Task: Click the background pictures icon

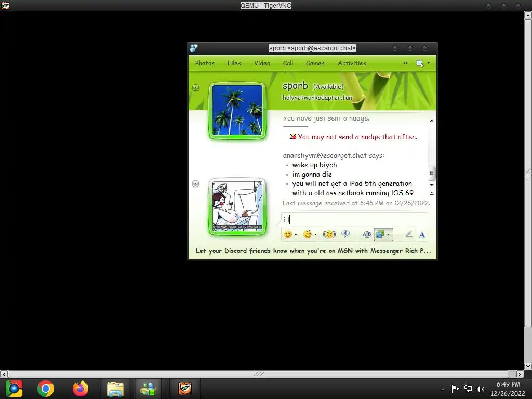Action: 380,234
